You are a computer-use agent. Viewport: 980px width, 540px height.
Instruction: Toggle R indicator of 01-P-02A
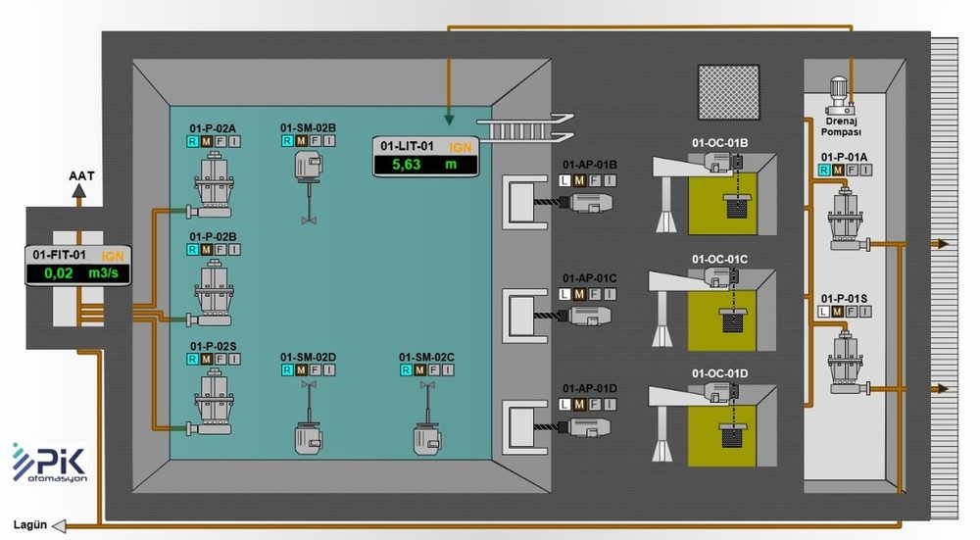tap(192, 142)
